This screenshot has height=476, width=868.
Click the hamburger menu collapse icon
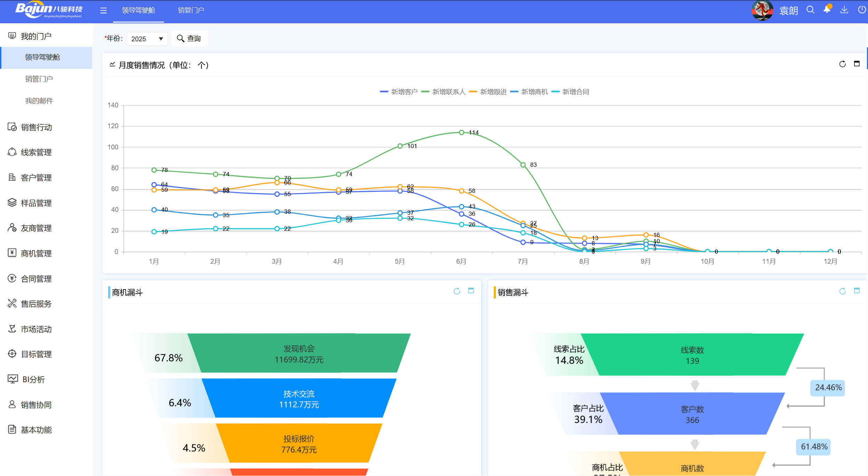(103, 10)
